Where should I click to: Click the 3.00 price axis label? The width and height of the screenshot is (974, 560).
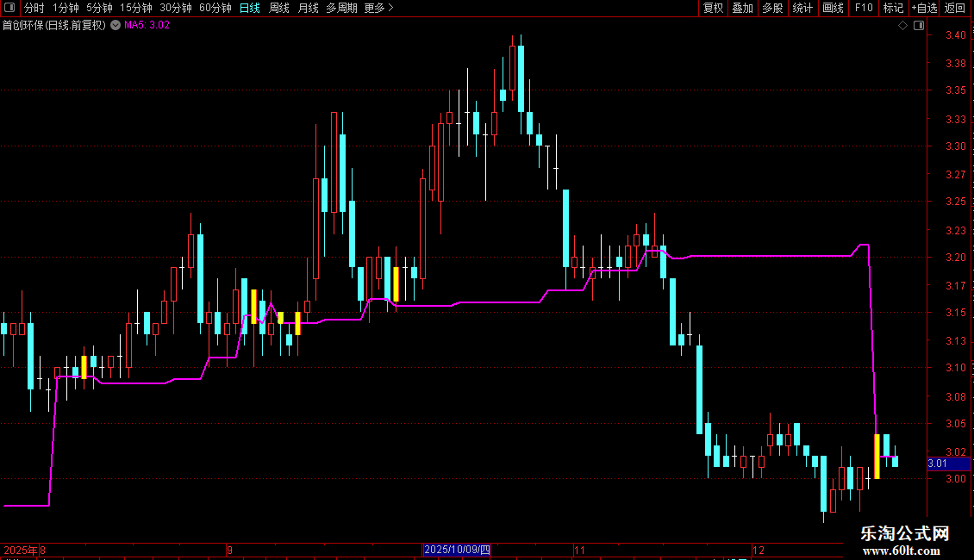coord(955,479)
